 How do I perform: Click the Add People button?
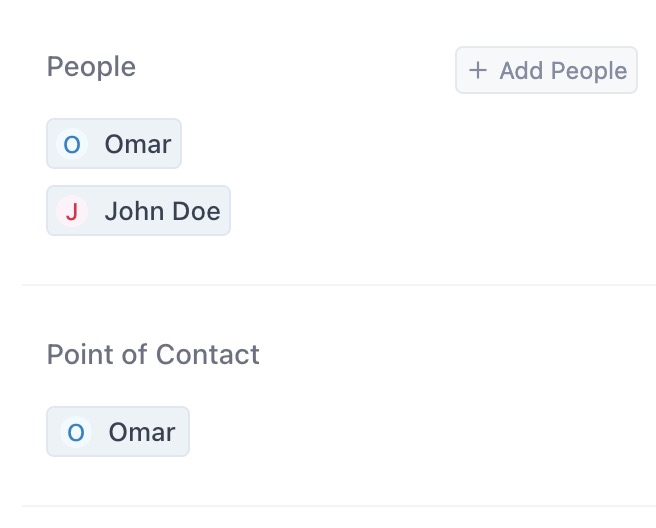tap(546, 71)
